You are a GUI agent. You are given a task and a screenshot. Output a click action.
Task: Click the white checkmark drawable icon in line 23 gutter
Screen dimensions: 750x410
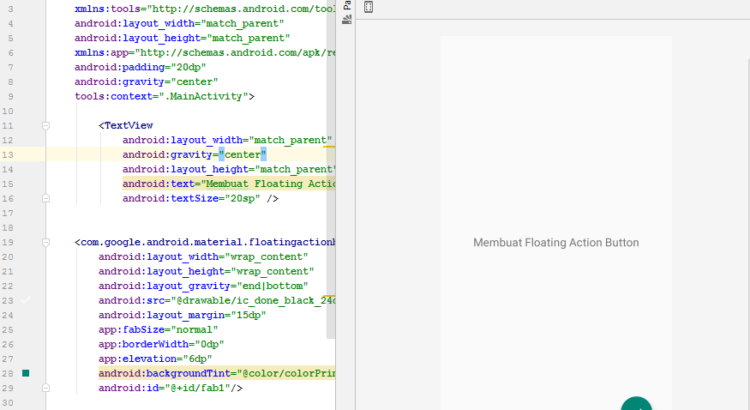(x=26, y=300)
